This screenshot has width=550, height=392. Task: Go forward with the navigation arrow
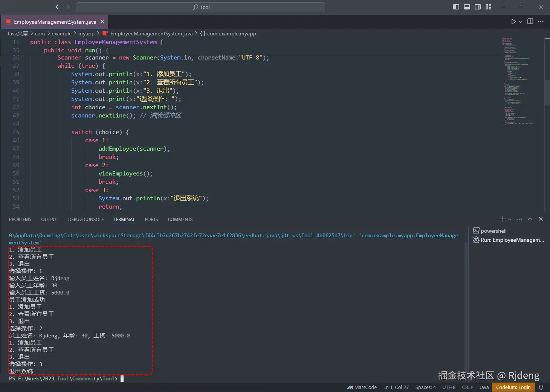point(68,7)
